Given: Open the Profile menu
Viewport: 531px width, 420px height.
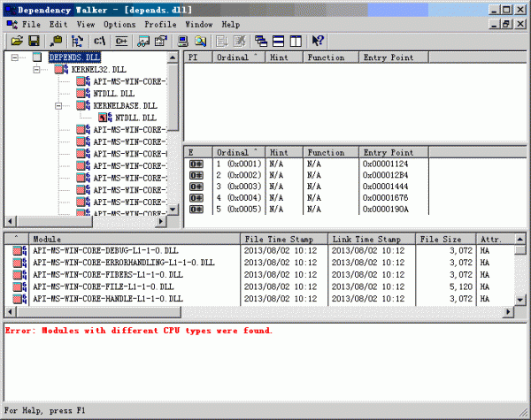Looking at the screenshot, I should (160, 25).
